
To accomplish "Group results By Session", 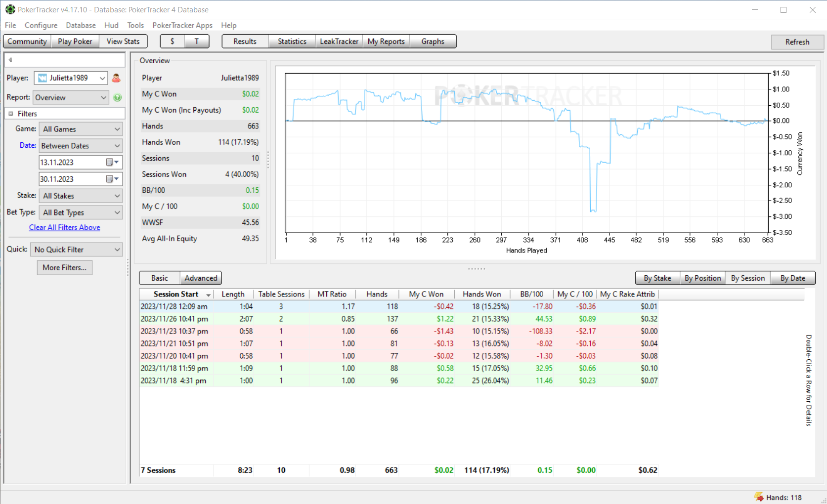I will (748, 278).
